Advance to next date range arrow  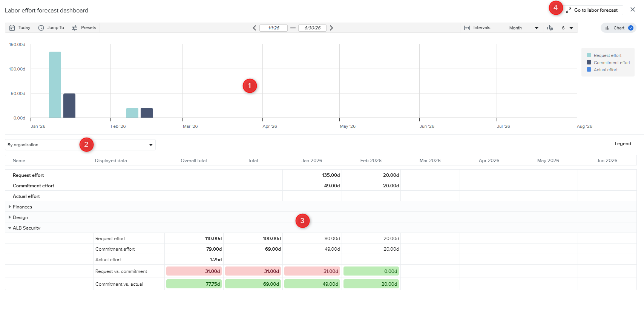click(x=331, y=28)
